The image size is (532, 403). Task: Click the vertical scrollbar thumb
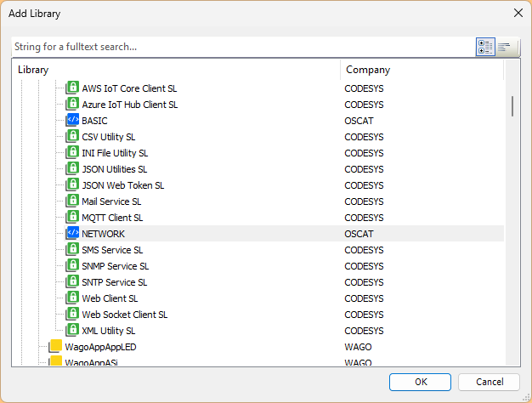point(512,106)
